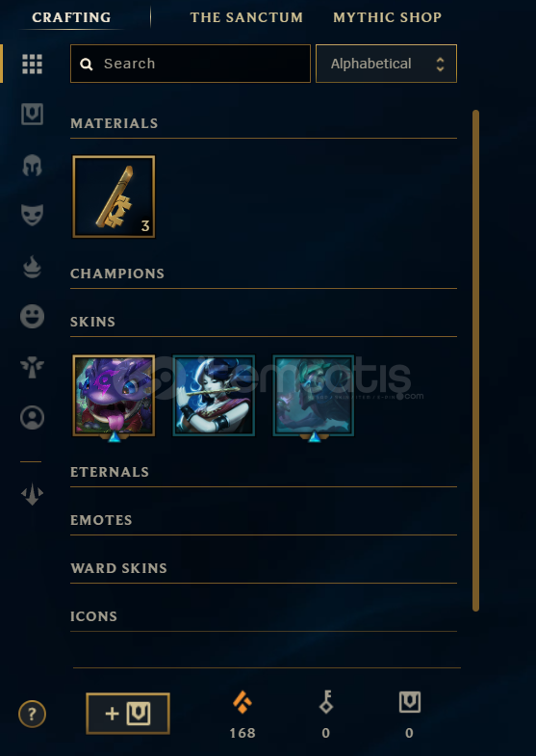This screenshot has height=756, width=536.
Task: Click the loot list vertical scrollbar
Action: 475,360
